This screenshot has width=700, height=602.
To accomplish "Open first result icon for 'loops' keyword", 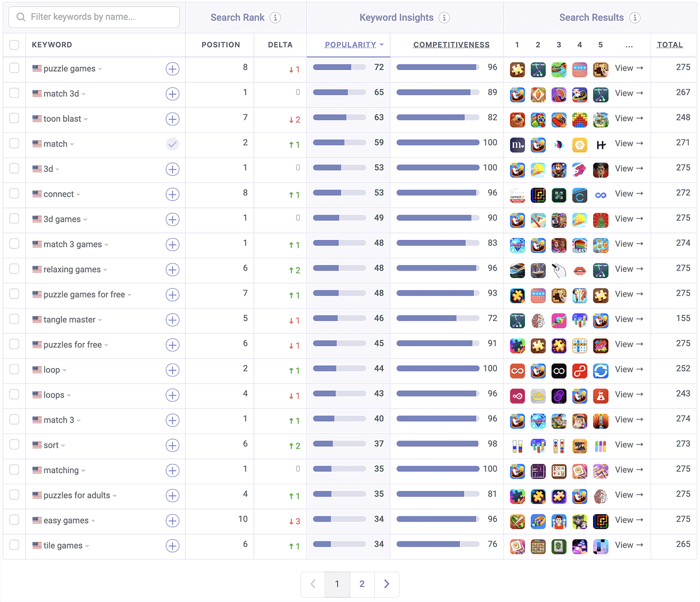I will coord(517,396).
